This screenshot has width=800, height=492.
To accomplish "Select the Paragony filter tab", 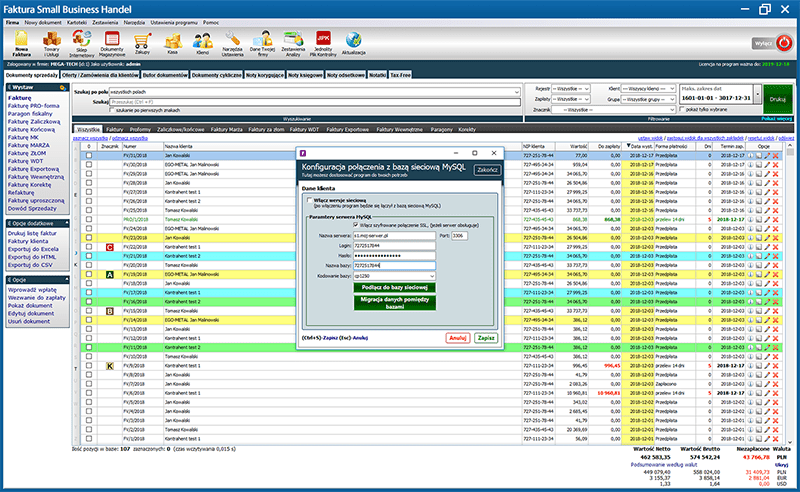I will pyautogui.click(x=441, y=130).
